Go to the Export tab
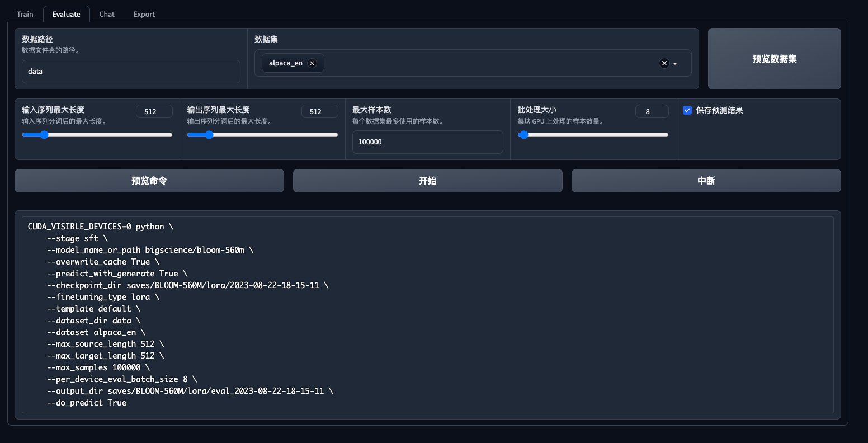The width and height of the screenshot is (868, 443). [144, 14]
